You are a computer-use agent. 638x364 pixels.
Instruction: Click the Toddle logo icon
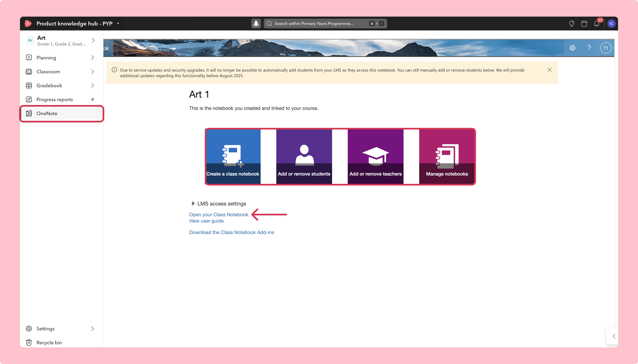[28, 23]
